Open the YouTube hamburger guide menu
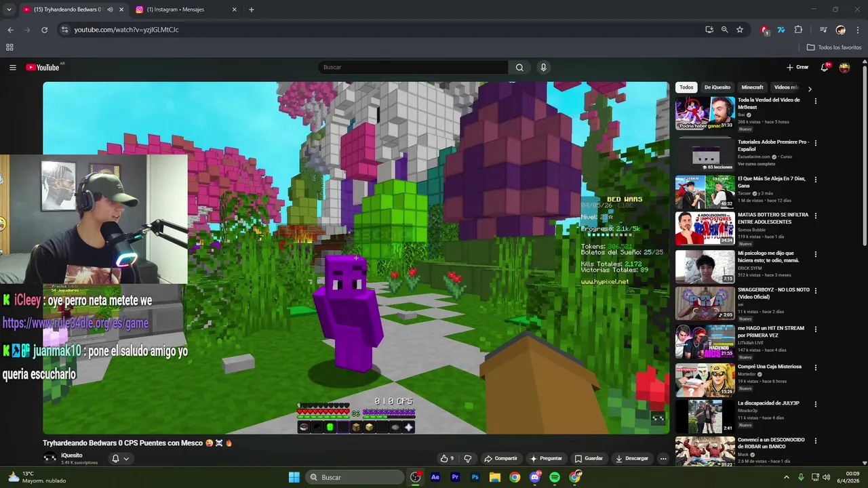Image resolution: width=868 pixels, height=488 pixels. 12,67
